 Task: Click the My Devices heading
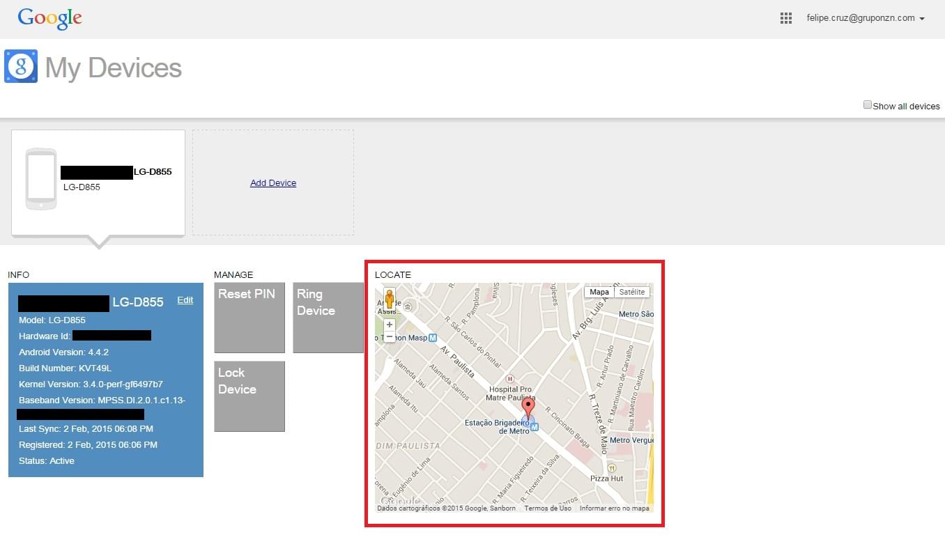click(x=114, y=68)
